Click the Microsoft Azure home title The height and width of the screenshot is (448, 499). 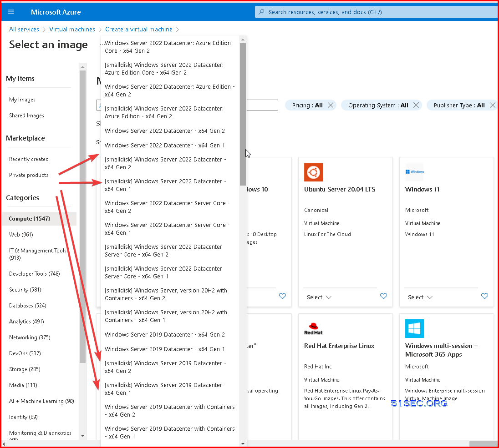coord(56,12)
